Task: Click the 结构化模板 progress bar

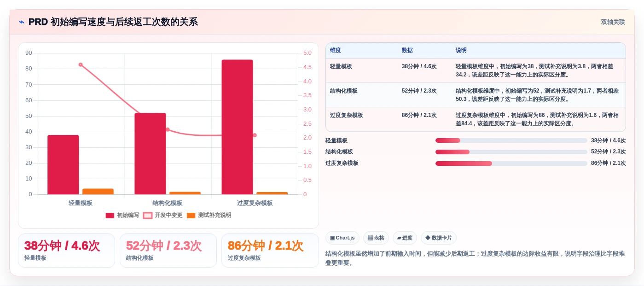Action: pos(511,152)
